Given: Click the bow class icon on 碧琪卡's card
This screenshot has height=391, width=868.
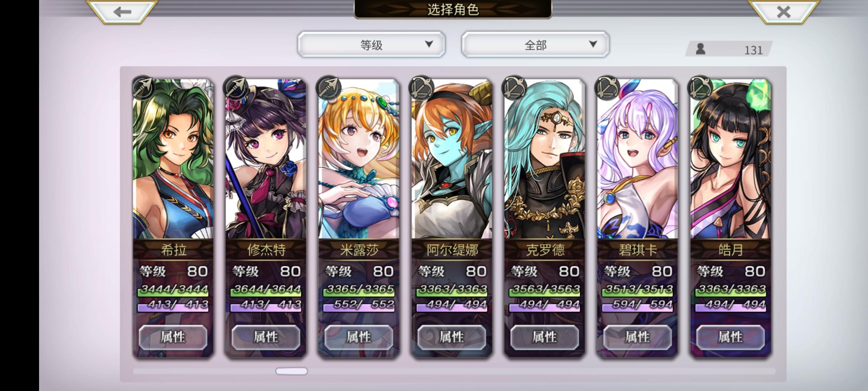Looking at the screenshot, I should pos(607,87).
